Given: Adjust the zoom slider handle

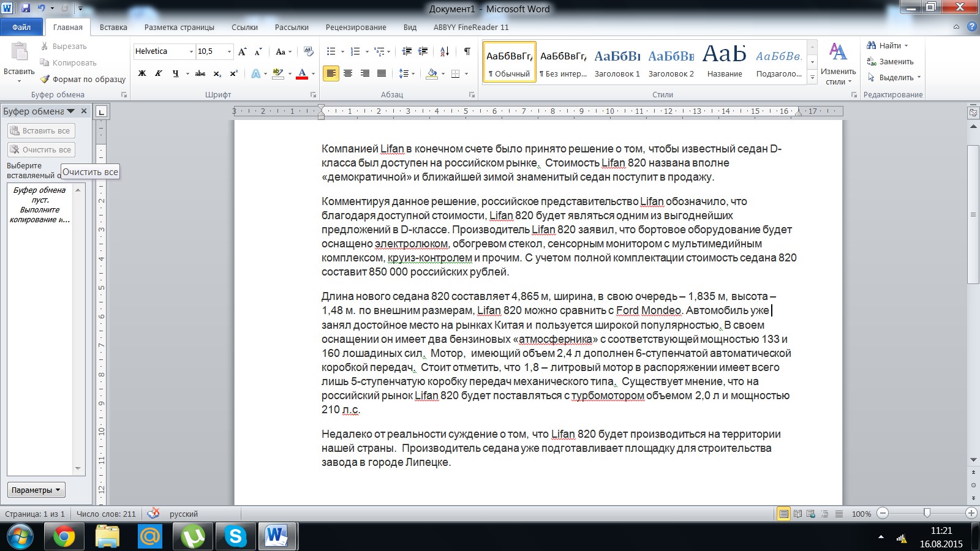Looking at the screenshot, I should [x=927, y=513].
